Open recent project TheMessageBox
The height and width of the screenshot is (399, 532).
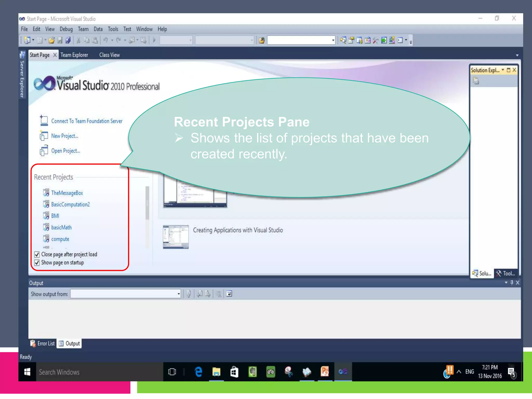pyautogui.click(x=67, y=193)
